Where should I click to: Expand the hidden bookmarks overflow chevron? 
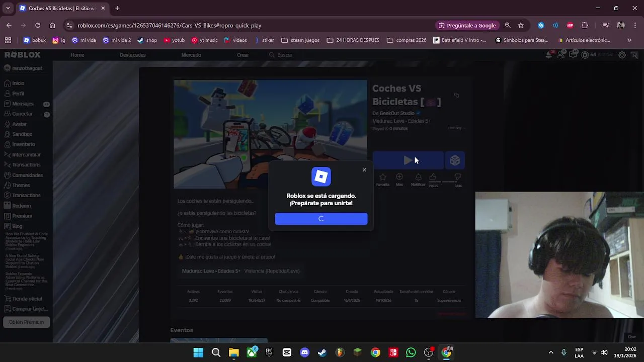(x=629, y=40)
